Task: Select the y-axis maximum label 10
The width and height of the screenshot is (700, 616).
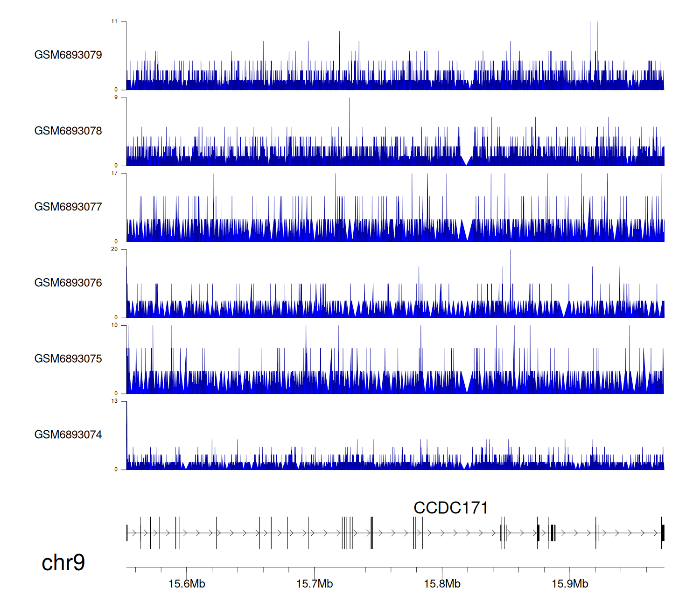Action: point(114,325)
